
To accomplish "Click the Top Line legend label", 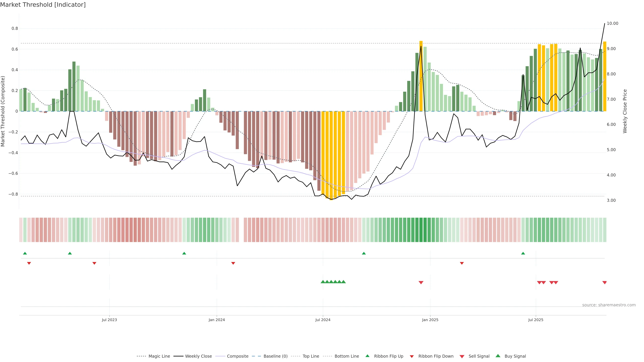I will 311,356.
